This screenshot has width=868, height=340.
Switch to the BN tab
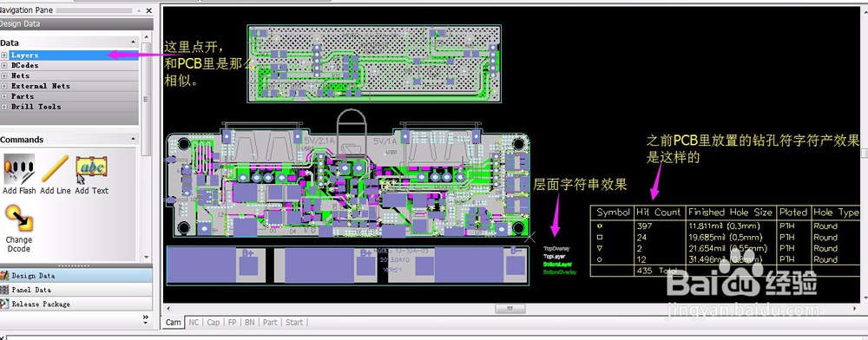point(250,322)
